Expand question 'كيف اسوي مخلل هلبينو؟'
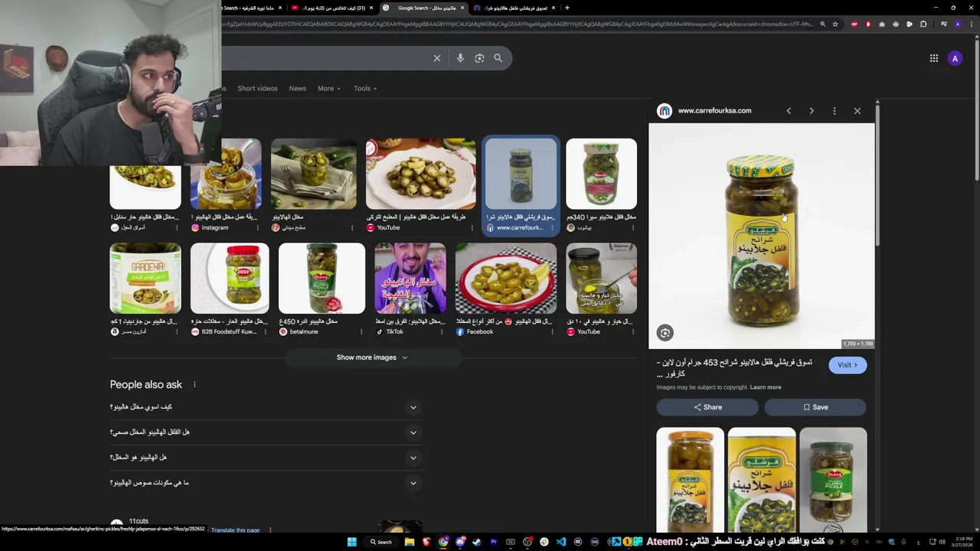 coord(413,407)
